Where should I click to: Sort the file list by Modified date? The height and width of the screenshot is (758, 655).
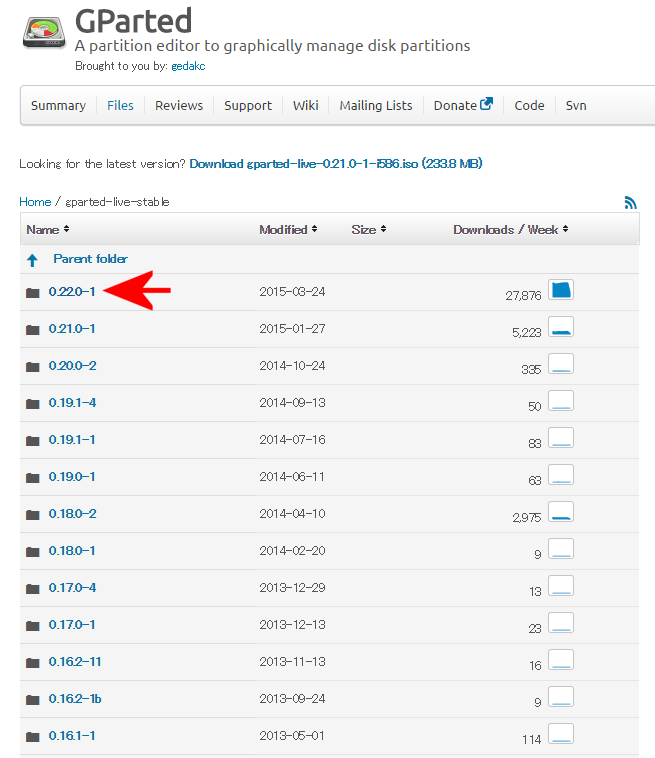288,230
